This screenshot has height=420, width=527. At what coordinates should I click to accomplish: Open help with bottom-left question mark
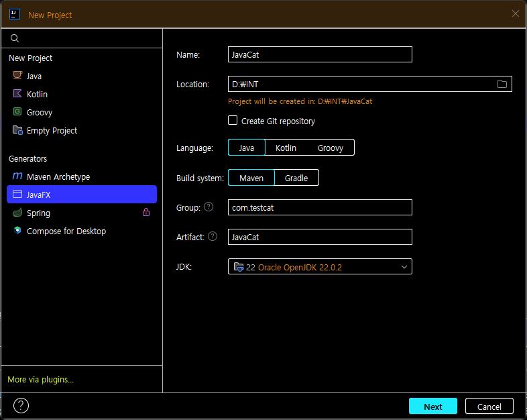click(21, 405)
